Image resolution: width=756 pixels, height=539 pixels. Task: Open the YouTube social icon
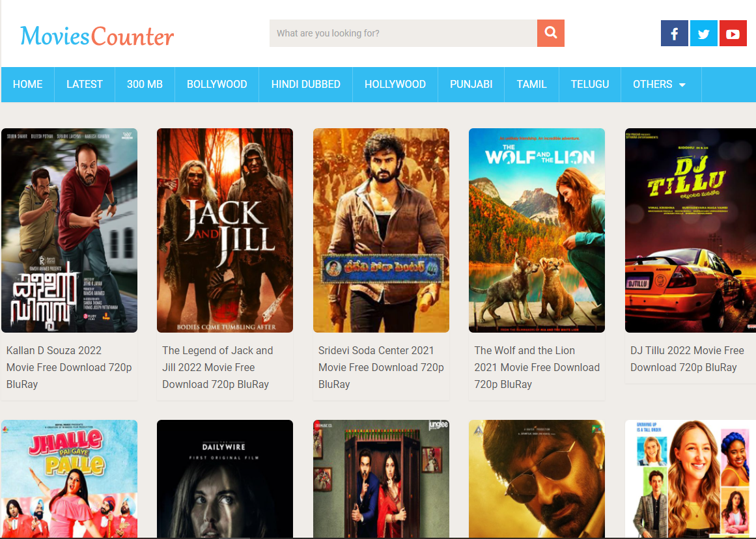tap(733, 33)
